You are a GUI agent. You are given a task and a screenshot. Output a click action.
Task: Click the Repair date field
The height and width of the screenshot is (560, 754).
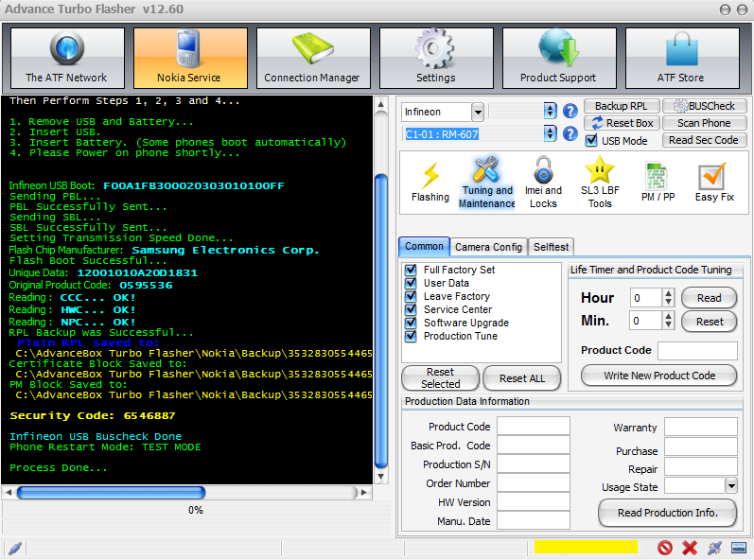(701, 466)
